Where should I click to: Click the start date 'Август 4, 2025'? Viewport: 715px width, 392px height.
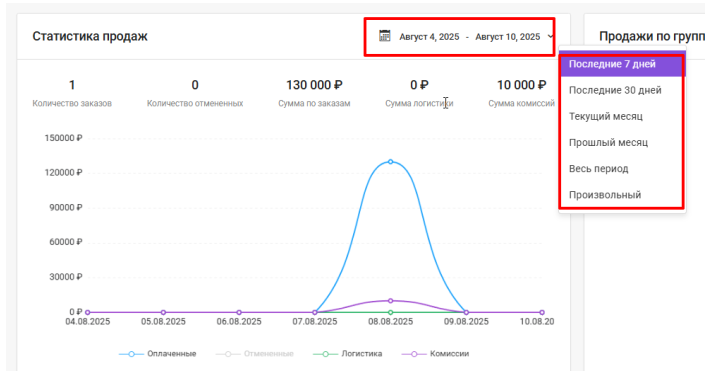tap(429, 37)
